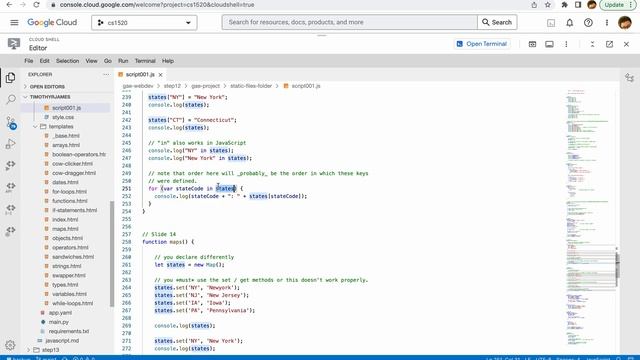Open arrays.html file
640x360 pixels.
[66, 145]
